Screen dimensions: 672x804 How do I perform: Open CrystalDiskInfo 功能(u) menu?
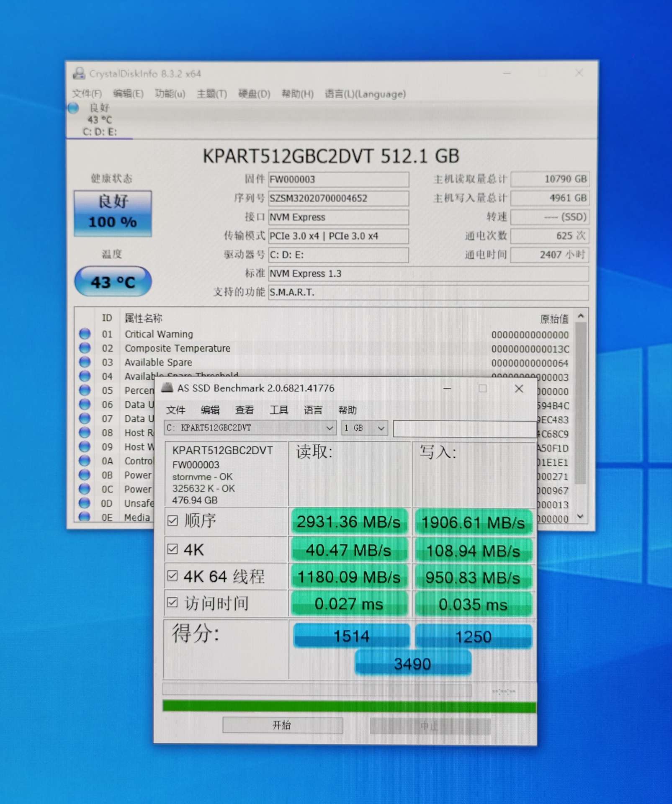(170, 93)
